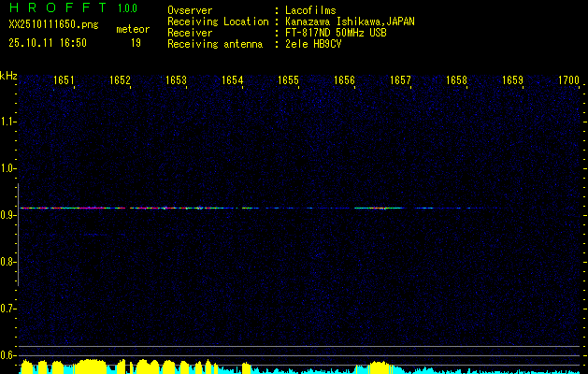Click the 25.10.11 16:50 timestamp
This screenshot has width=588, height=374.
pyautogui.click(x=47, y=43)
